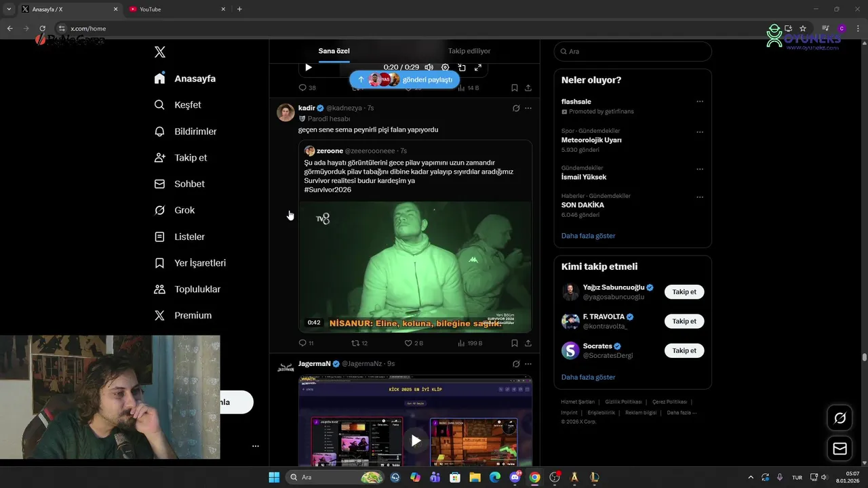Open top video's settings gear

click(x=446, y=67)
